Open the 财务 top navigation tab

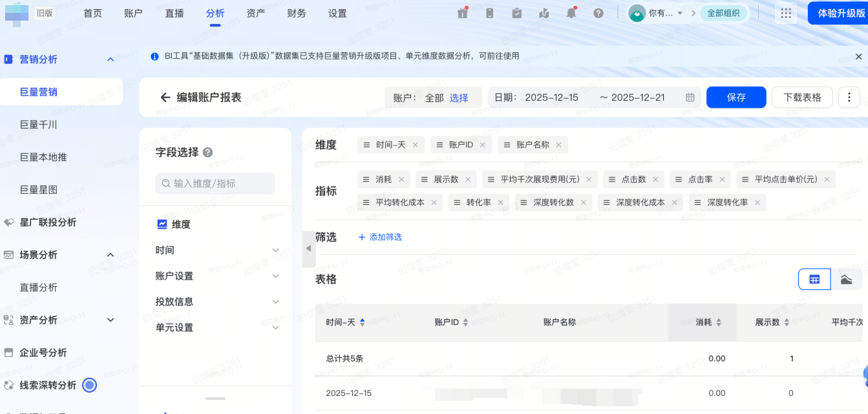tap(297, 14)
